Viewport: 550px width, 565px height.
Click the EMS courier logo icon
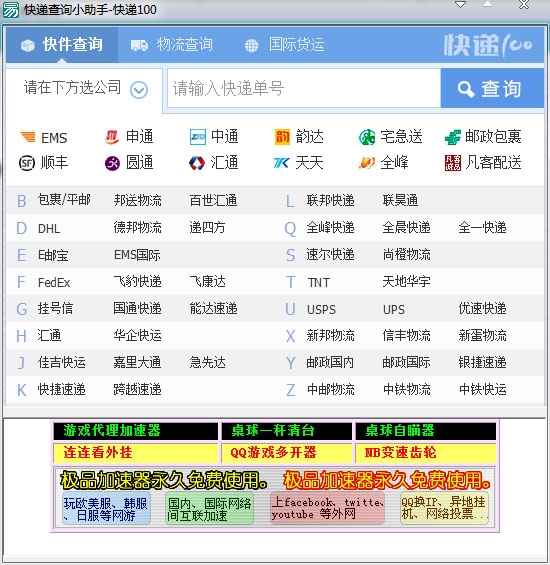tap(28, 137)
